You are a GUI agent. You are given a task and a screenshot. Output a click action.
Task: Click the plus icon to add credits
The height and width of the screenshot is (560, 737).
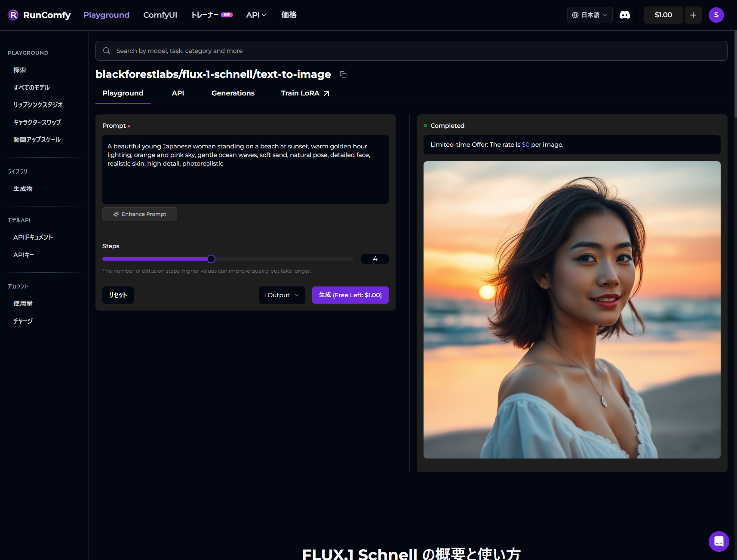click(693, 15)
